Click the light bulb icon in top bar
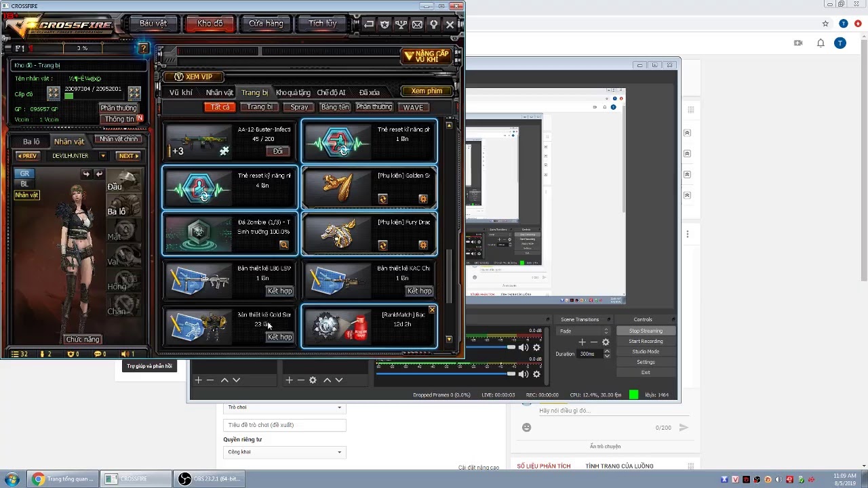Image resolution: width=868 pixels, height=488 pixels. (433, 24)
